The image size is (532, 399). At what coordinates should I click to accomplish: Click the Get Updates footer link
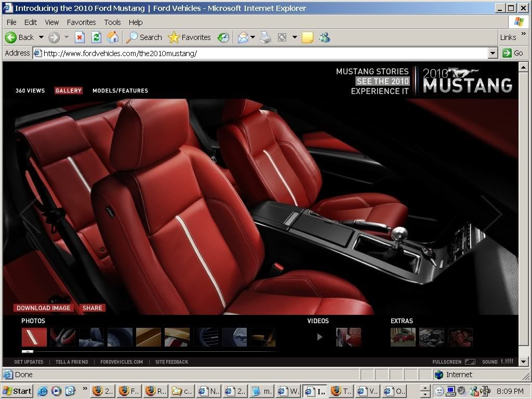point(29,362)
